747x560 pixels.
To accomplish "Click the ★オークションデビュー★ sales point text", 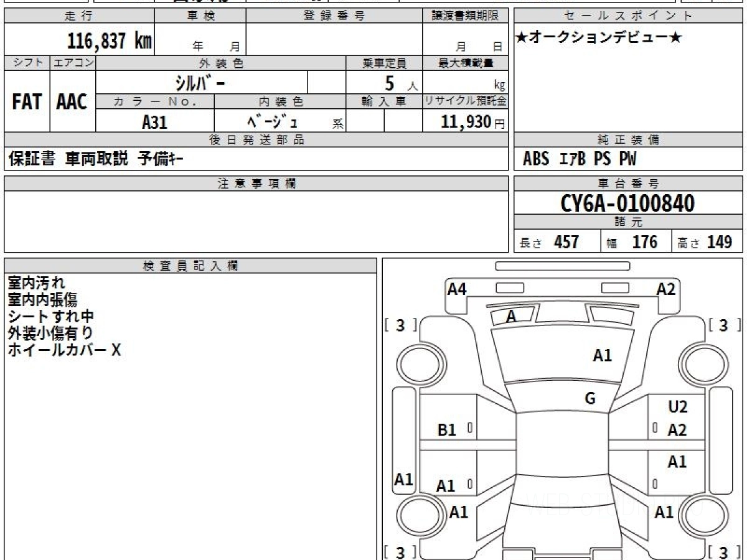I will (x=599, y=38).
